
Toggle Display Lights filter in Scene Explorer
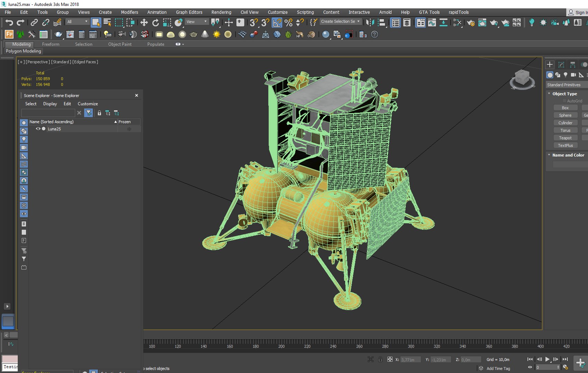click(24, 139)
